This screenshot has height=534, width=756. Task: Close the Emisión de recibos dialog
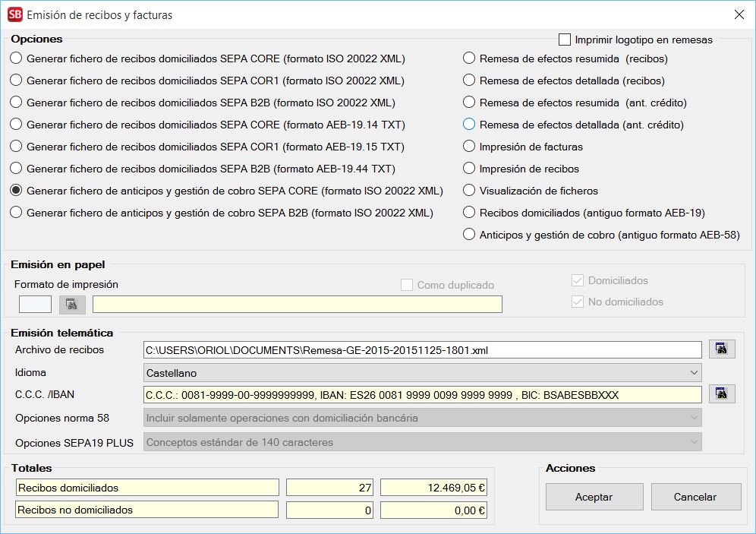click(739, 14)
